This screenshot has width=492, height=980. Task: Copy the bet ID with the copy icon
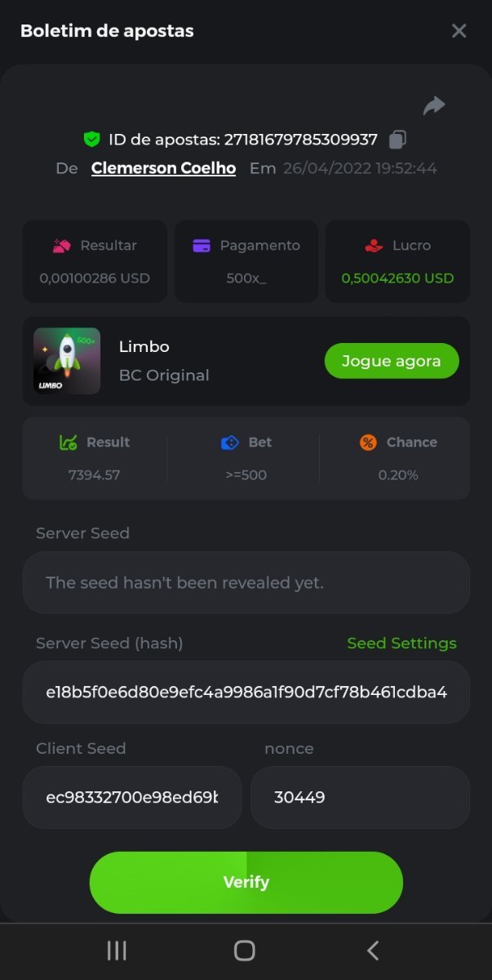[x=397, y=140]
